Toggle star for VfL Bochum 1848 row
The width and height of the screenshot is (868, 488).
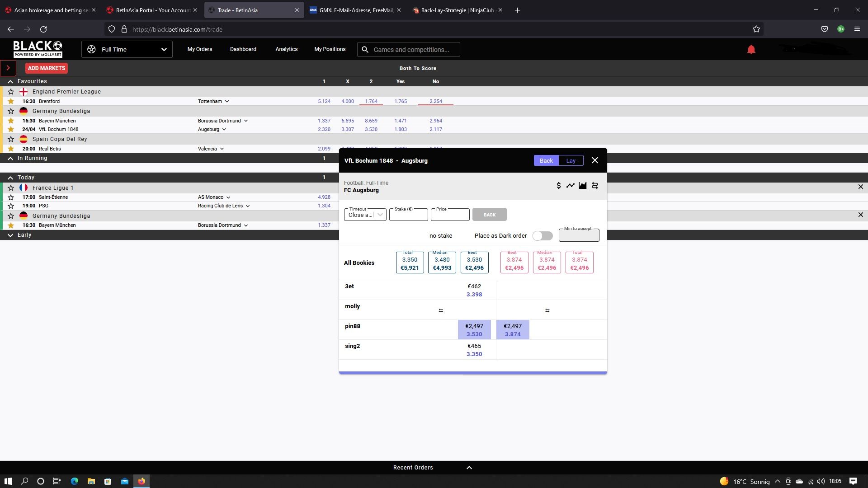point(11,129)
